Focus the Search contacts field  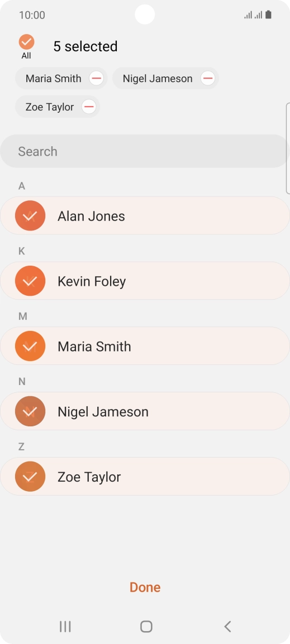coord(145,151)
